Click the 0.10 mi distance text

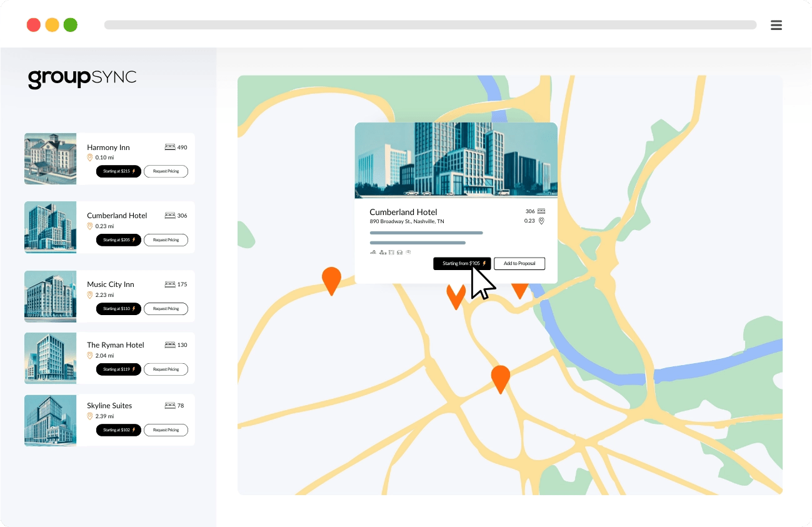point(105,158)
